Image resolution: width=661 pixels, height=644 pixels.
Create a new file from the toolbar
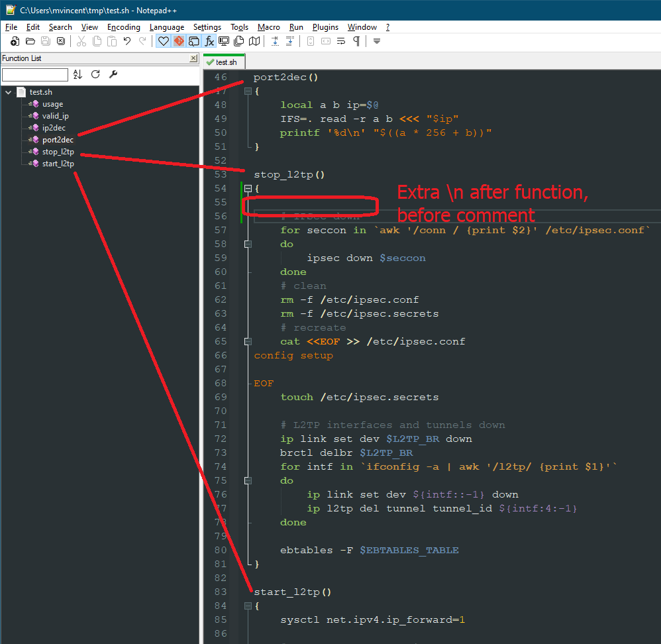coord(15,41)
